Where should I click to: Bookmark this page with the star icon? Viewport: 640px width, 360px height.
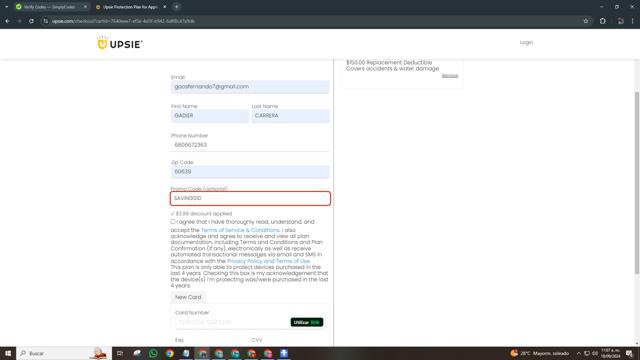coord(586,21)
